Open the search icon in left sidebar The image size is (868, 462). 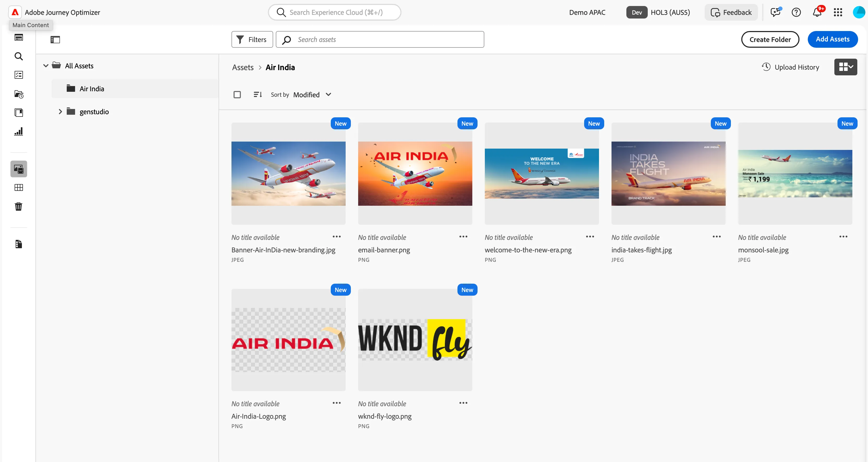point(19,56)
